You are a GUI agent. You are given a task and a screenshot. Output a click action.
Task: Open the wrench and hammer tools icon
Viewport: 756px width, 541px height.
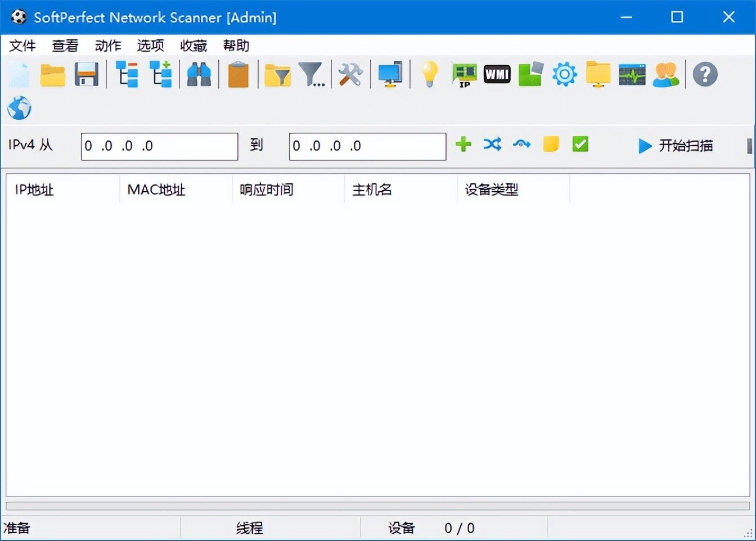(350, 74)
